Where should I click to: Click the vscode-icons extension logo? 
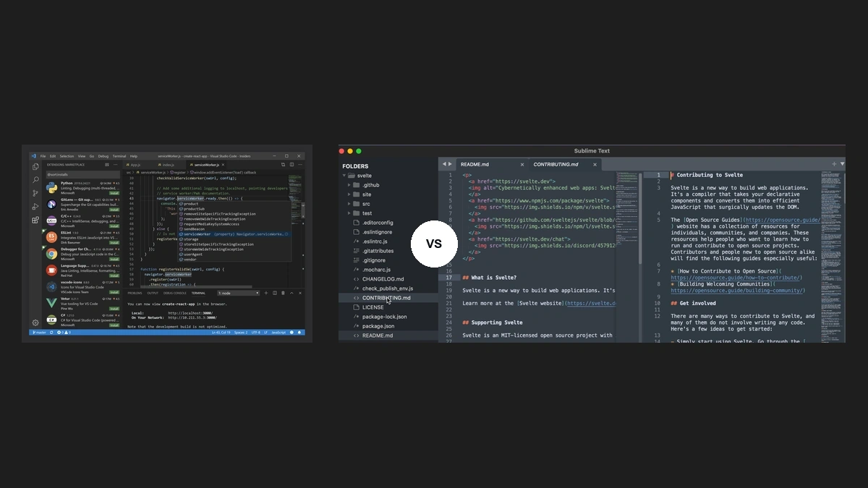point(51,287)
